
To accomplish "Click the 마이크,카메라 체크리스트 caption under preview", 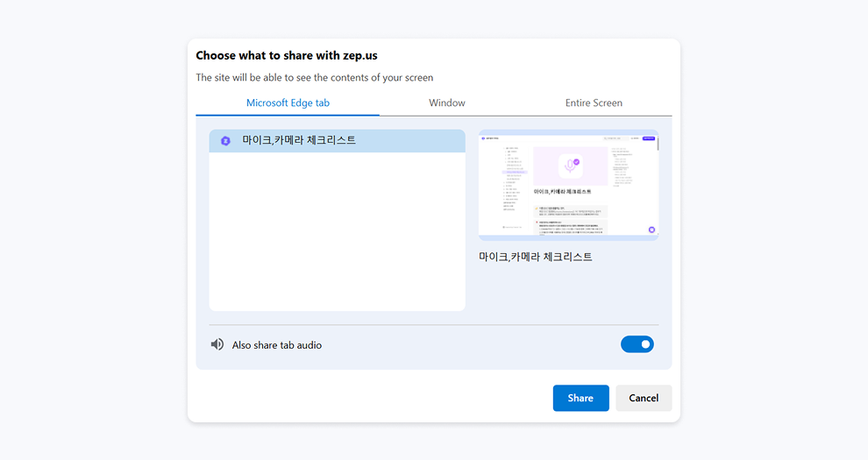I will (x=536, y=257).
